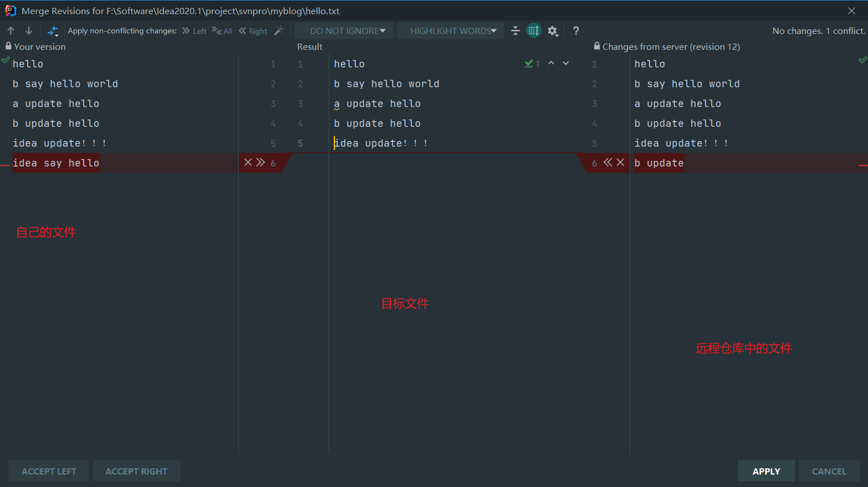Ignore right change with X at line 6
Viewport: 868px width, 487px height.
[x=620, y=163]
